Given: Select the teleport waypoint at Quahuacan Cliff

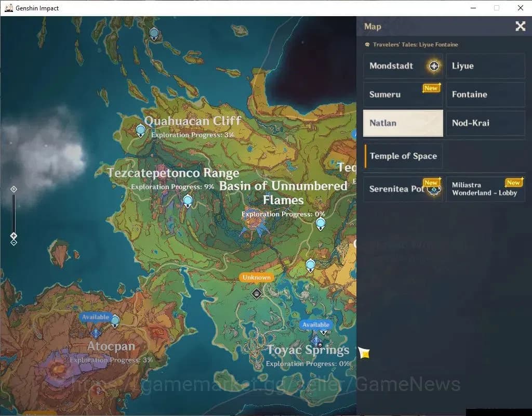Looking at the screenshot, I should click(140, 131).
